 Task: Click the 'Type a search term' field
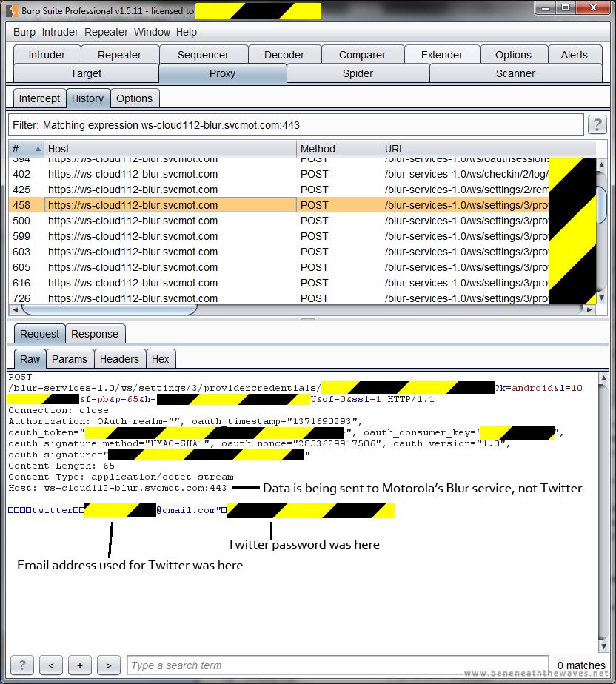click(338, 665)
